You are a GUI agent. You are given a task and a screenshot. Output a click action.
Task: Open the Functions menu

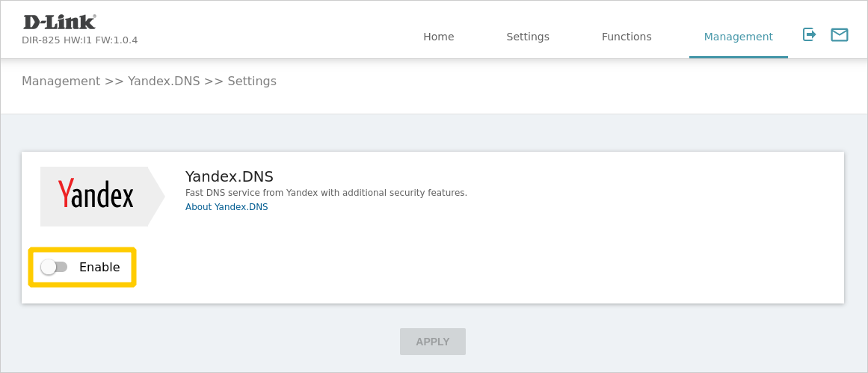tap(626, 37)
